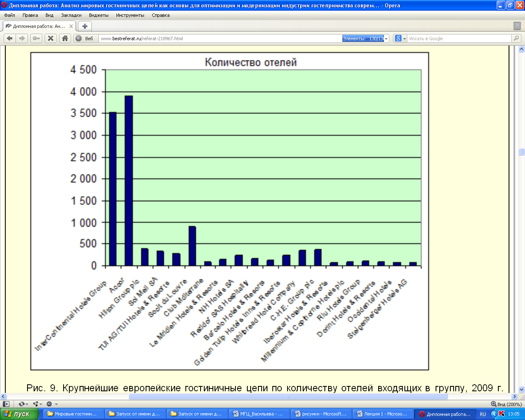Switch to Лекция 1 - Microso... taskbar item
Image resolution: width=525 pixels, height=420 pixels.
[x=382, y=414]
